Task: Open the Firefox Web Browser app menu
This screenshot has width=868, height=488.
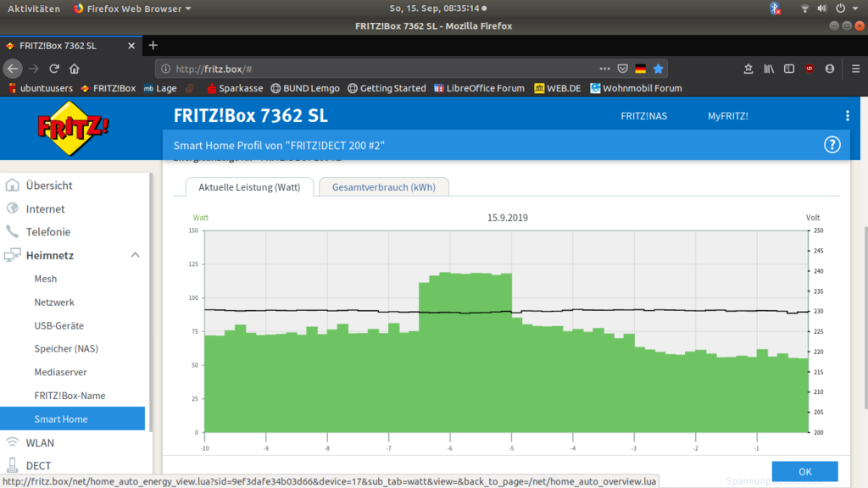Action: [132, 8]
